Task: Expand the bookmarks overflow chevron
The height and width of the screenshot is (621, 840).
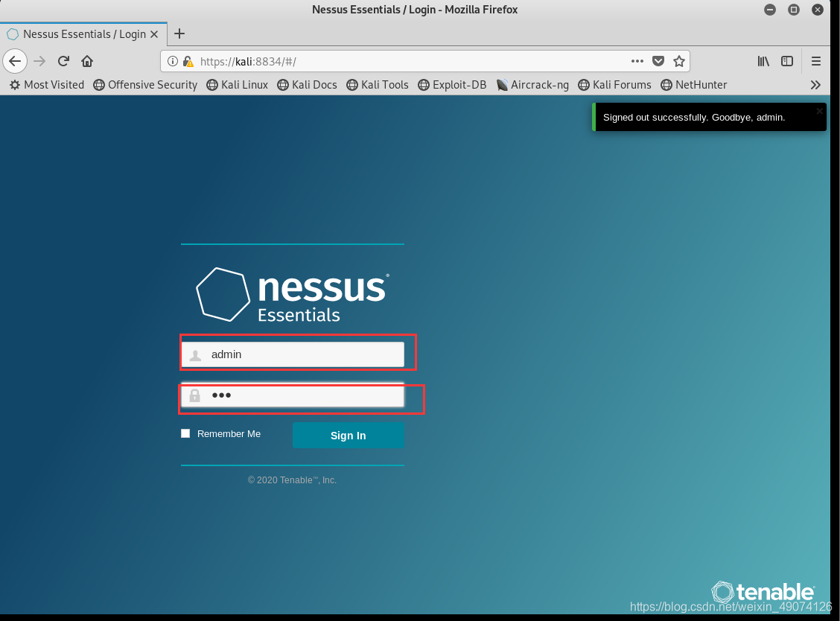Action: [815, 84]
